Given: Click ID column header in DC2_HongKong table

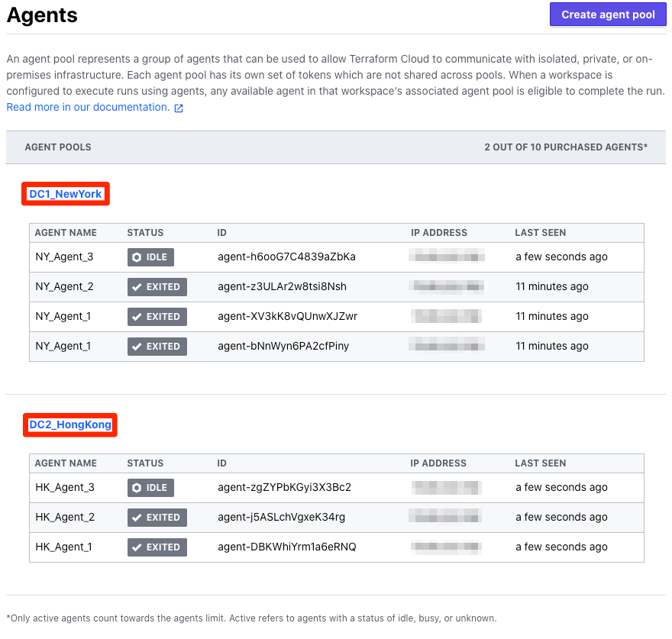Looking at the screenshot, I should coord(221,463).
